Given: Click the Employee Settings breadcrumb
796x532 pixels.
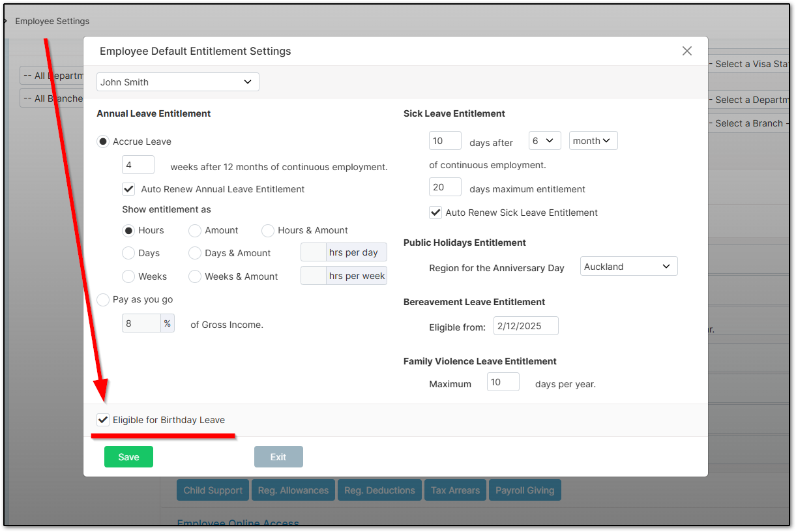Looking at the screenshot, I should tap(52, 22).
